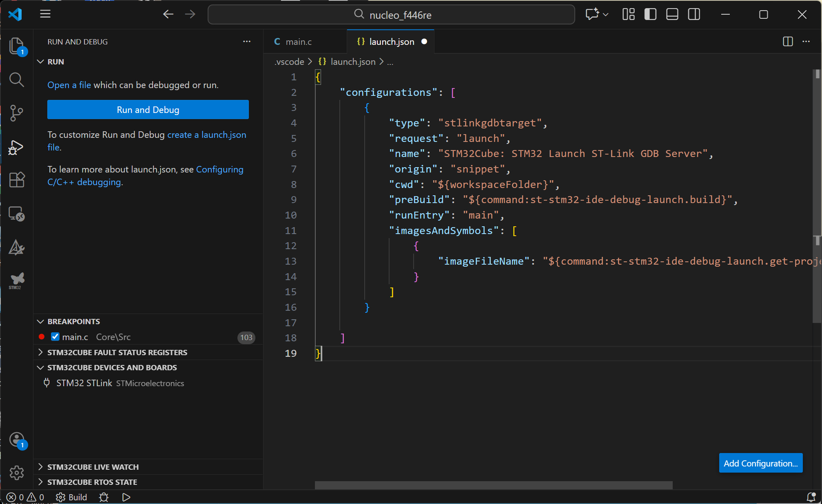
Task: Click the status bar debug bug icon
Action: click(x=104, y=497)
